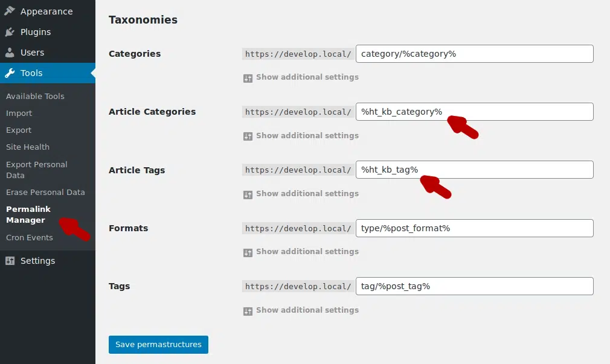Image resolution: width=610 pixels, height=364 pixels.
Task: Click Save permastructures button
Action: point(158,345)
